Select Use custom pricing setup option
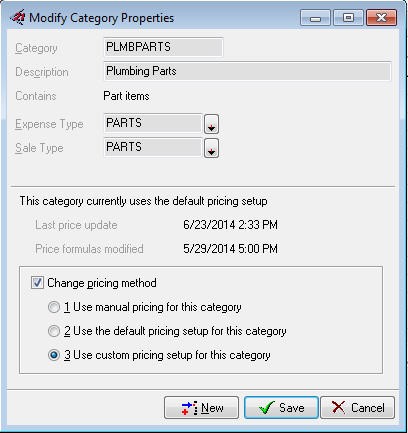The image size is (408, 433). click(x=54, y=355)
